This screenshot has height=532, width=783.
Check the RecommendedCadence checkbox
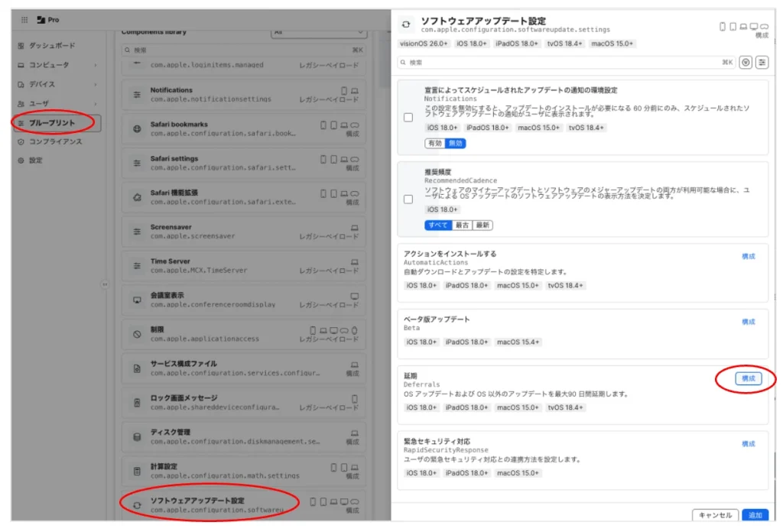(x=408, y=199)
